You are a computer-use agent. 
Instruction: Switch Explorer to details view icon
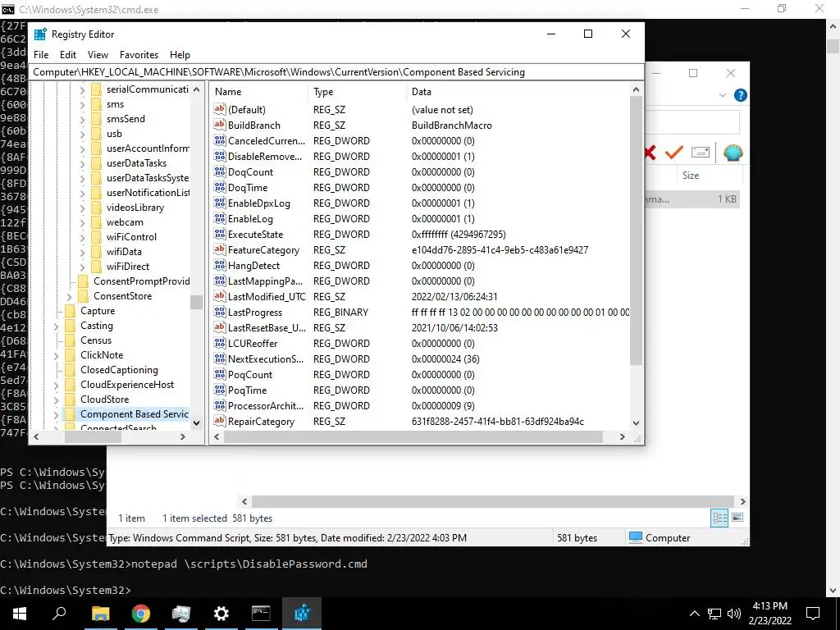(x=719, y=518)
